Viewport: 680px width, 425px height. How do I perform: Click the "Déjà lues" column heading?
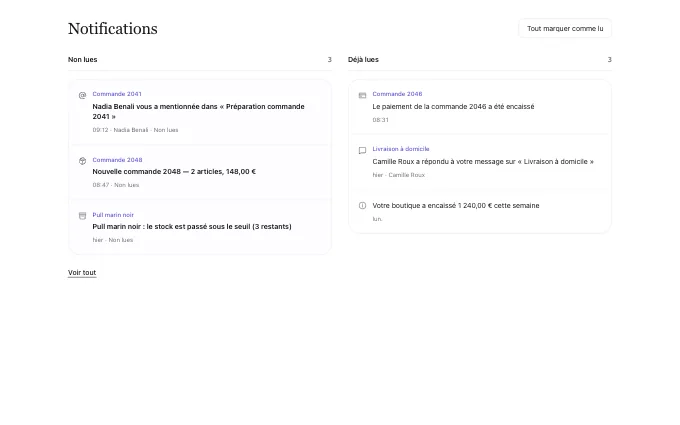[363, 59]
